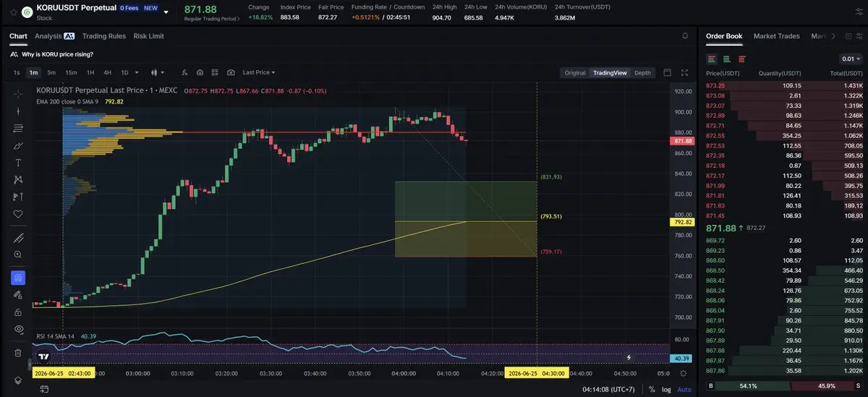This screenshot has height=397, width=868.
Task: Select the zoom in magnifier tool
Action: point(18,255)
